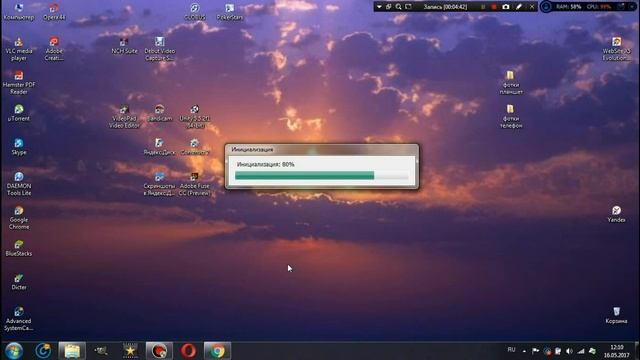Select the Skype desktop icon
The height and width of the screenshot is (360, 640).
coord(19,147)
